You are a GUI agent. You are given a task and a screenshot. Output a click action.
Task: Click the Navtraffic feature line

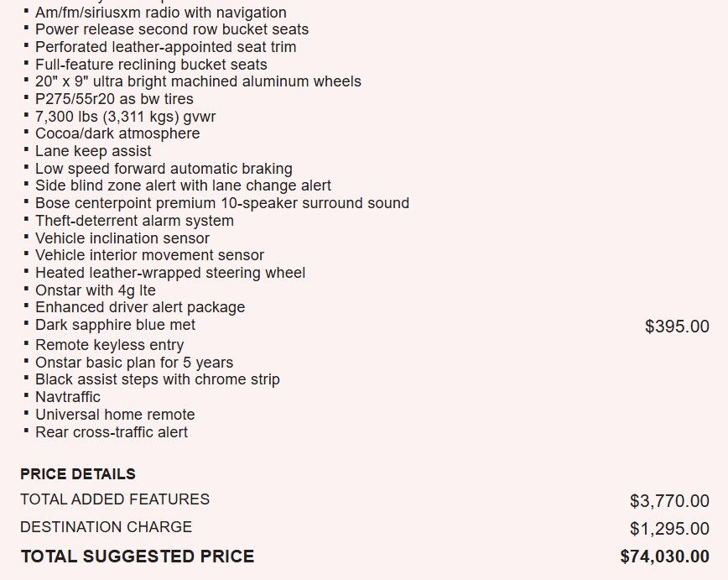[x=68, y=397]
